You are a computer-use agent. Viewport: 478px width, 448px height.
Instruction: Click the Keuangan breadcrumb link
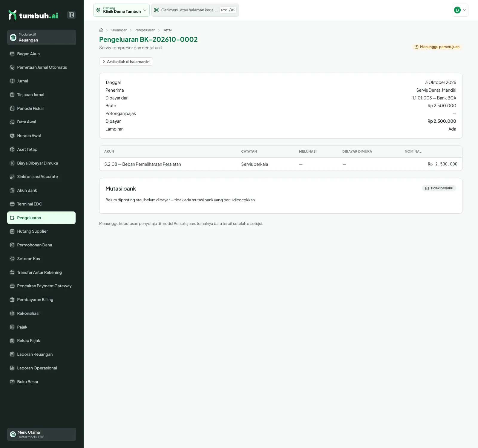click(x=119, y=30)
